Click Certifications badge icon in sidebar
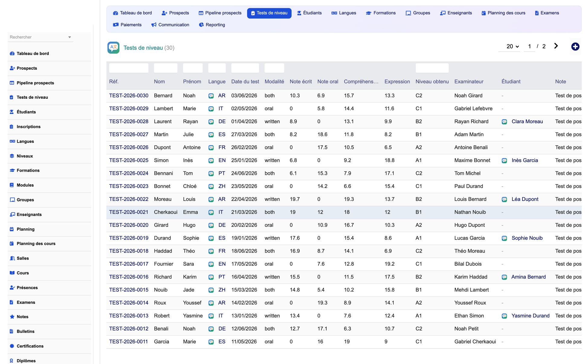 pyautogui.click(x=12, y=346)
